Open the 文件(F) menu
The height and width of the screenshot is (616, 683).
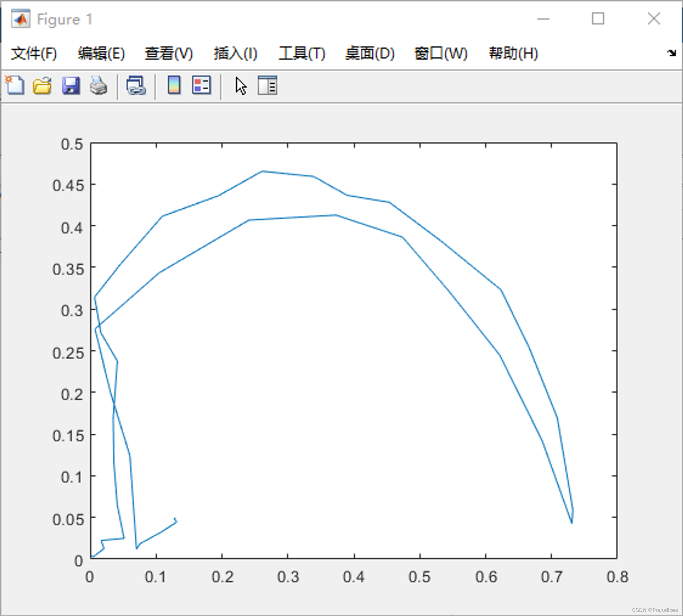[33, 54]
